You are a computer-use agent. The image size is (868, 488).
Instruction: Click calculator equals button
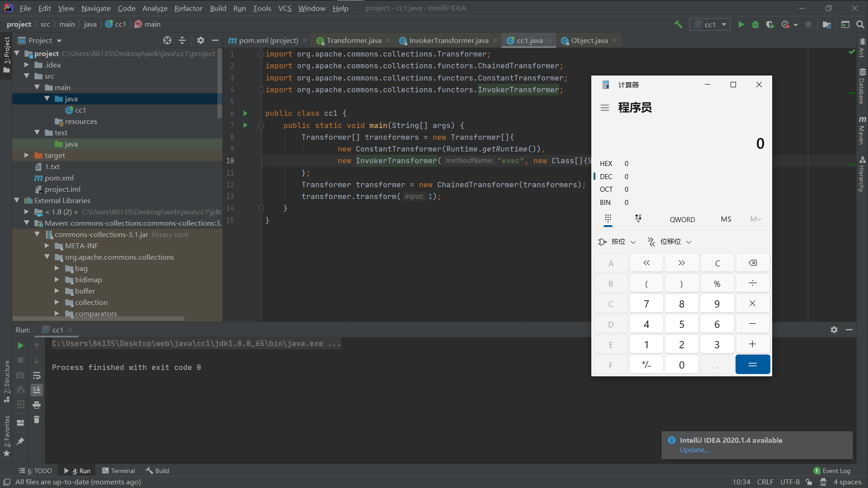click(753, 365)
